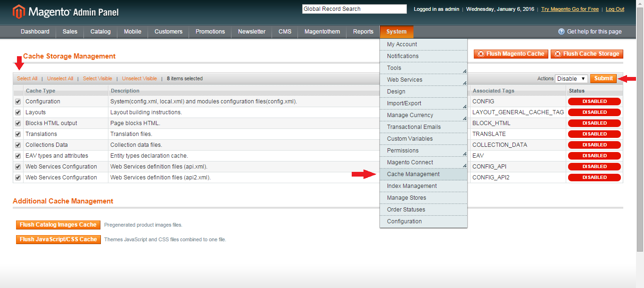The image size is (644, 288).
Task: Click the page scrollbar up arrow
Action: [640, 4]
